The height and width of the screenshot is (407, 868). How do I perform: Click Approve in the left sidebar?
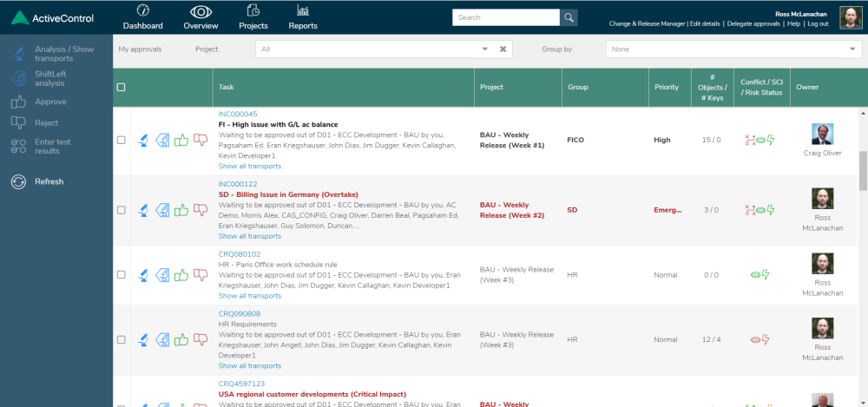tap(39, 102)
